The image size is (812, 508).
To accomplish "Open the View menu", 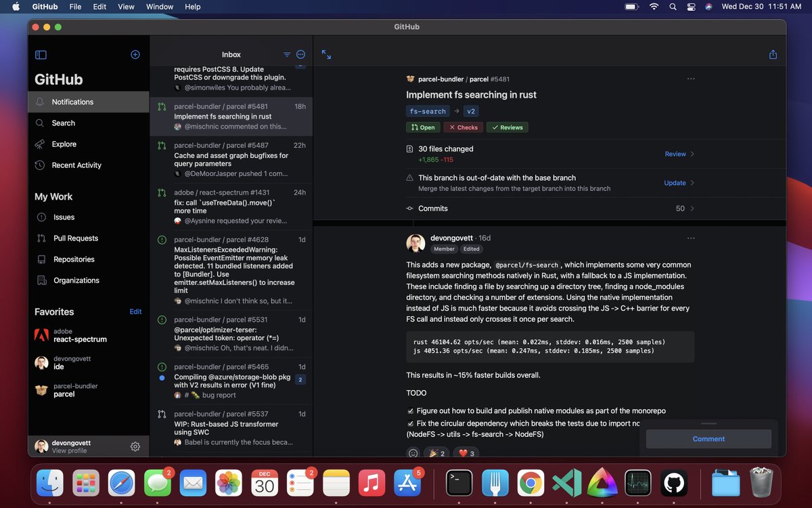I will click(126, 7).
